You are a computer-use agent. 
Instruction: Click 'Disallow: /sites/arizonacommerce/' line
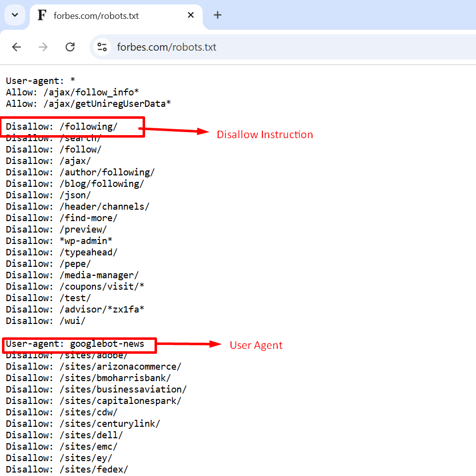(93, 367)
